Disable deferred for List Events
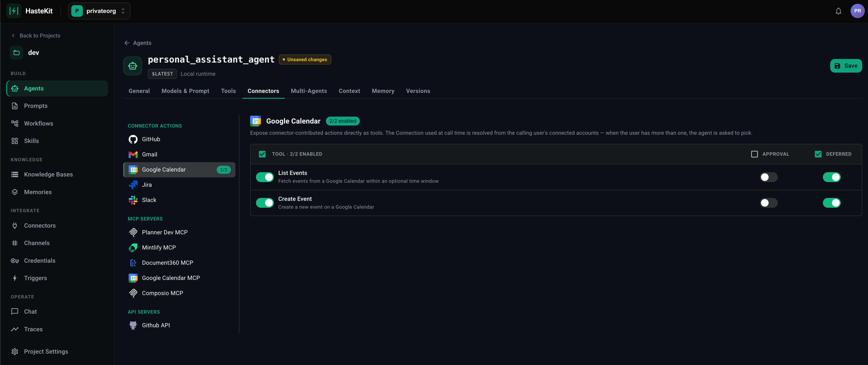This screenshot has height=365, width=868. (832, 177)
